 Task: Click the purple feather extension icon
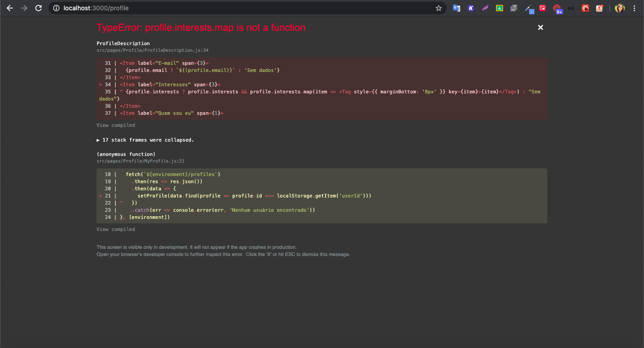point(485,8)
